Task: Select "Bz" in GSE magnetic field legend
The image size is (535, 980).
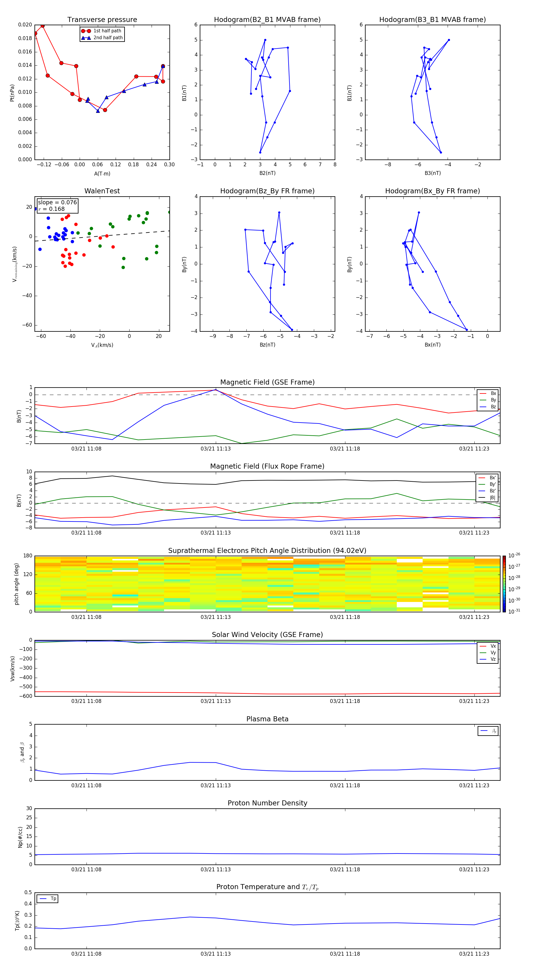Action: (x=488, y=407)
